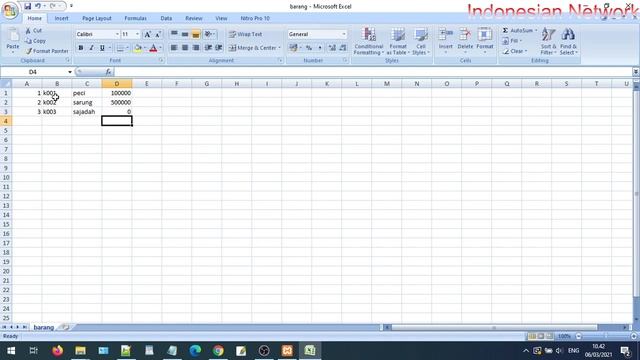Move the zoom slider
This screenshot has width=640, height=360.
click(x=606, y=336)
